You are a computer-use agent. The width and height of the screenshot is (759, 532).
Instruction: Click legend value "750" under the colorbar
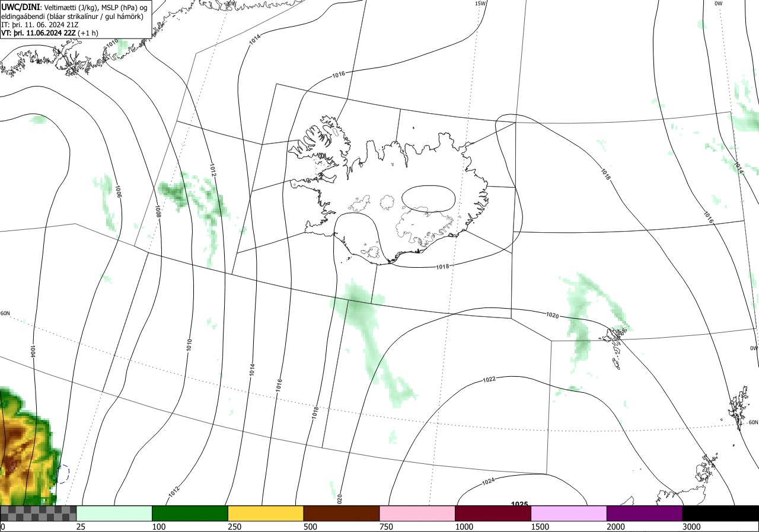(387, 527)
